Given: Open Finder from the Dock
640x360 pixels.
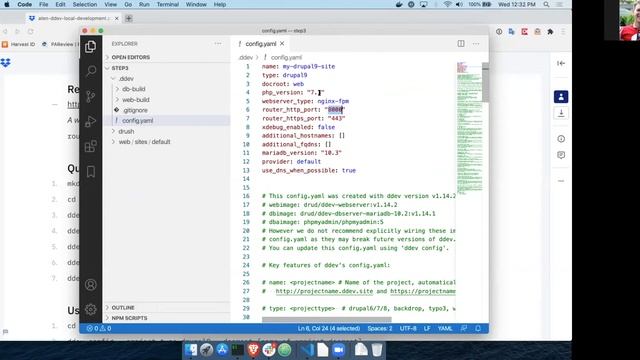Looking at the screenshot, I should click(x=191, y=350).
